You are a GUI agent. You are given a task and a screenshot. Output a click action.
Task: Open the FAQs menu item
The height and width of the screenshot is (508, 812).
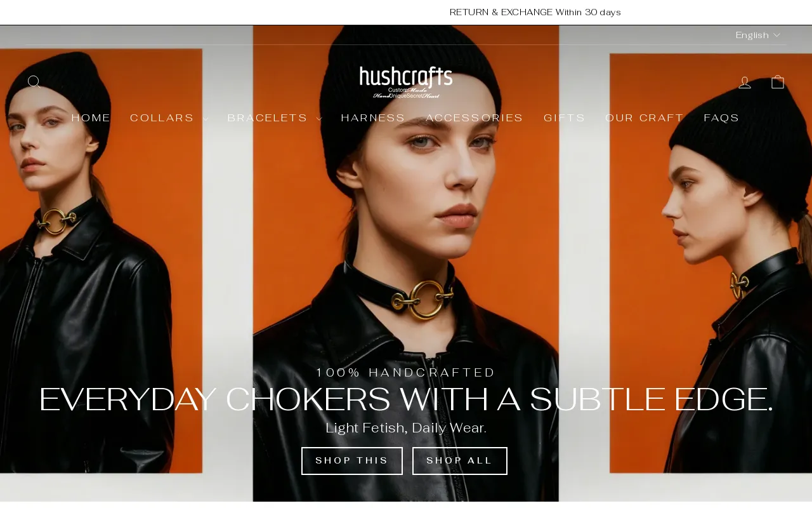pos(722,118)
